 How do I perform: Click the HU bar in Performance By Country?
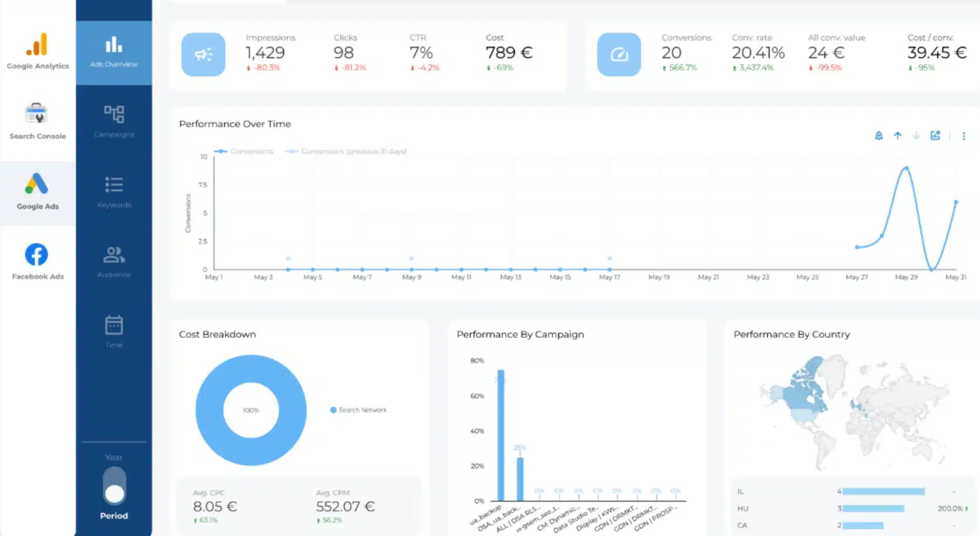[x=873, y=508]
